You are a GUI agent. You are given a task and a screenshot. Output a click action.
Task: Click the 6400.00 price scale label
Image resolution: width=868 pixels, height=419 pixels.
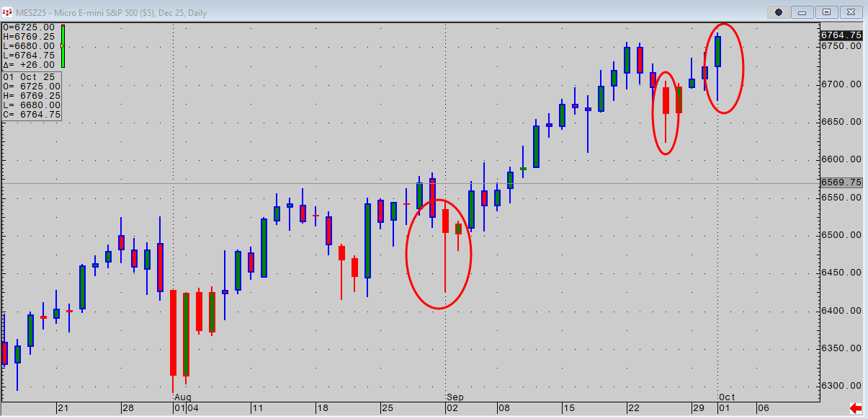click(841, 311)
